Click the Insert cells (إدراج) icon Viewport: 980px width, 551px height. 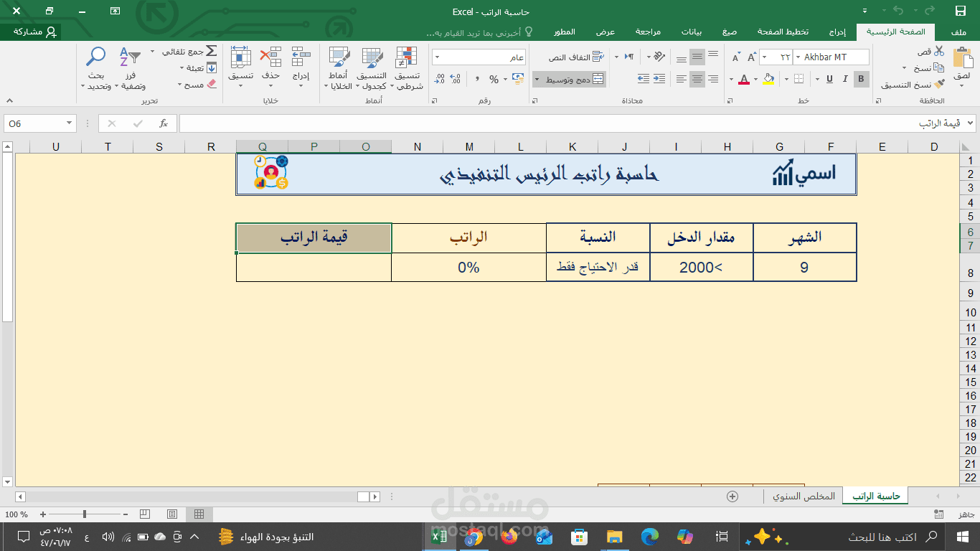301,57
